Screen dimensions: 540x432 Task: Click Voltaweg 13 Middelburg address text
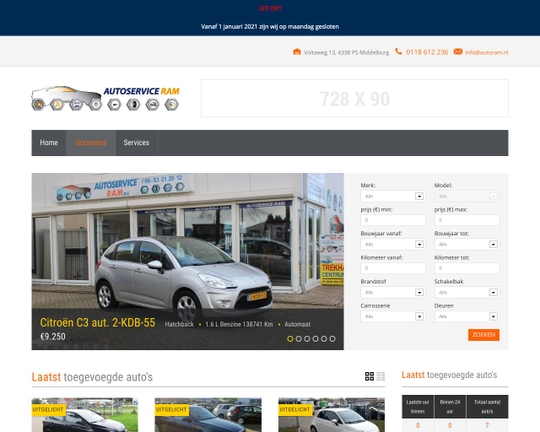click(346, 52)
